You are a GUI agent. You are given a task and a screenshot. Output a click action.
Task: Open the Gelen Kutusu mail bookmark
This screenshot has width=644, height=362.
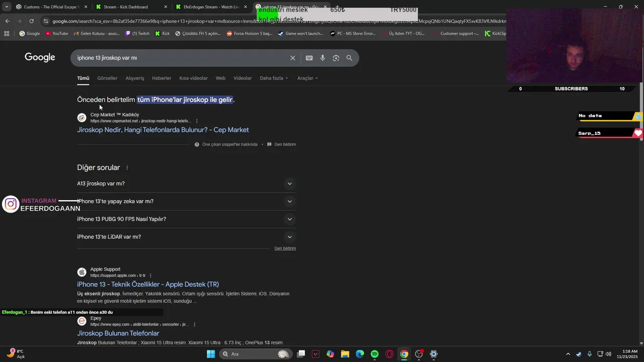97,34
